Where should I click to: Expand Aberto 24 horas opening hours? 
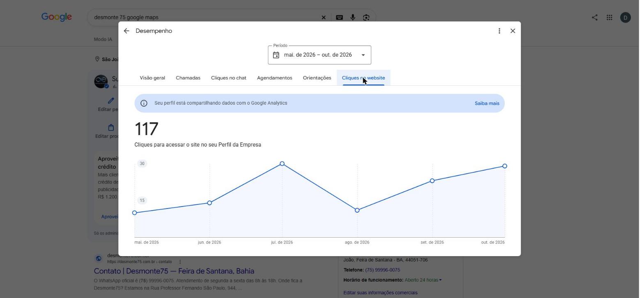(423, 280)
